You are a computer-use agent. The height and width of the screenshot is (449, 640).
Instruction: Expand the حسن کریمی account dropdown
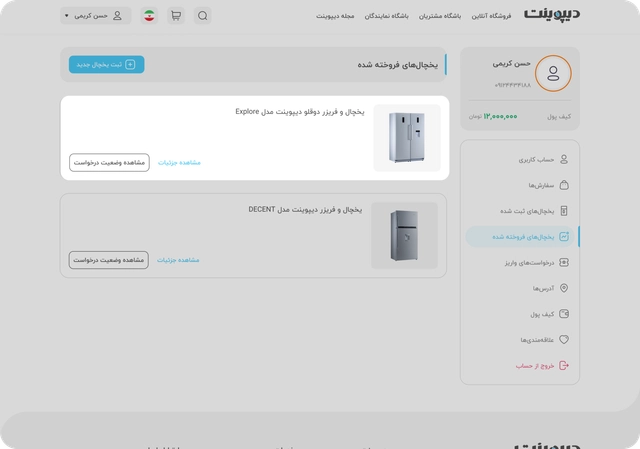[96, 16]
